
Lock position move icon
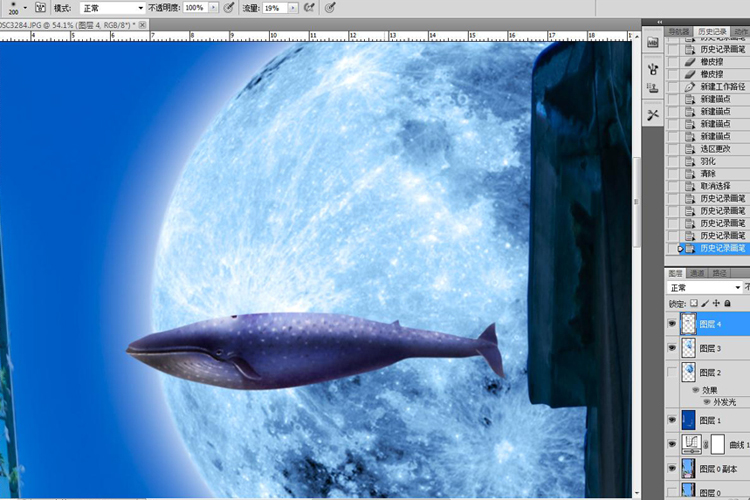[716, 303]
